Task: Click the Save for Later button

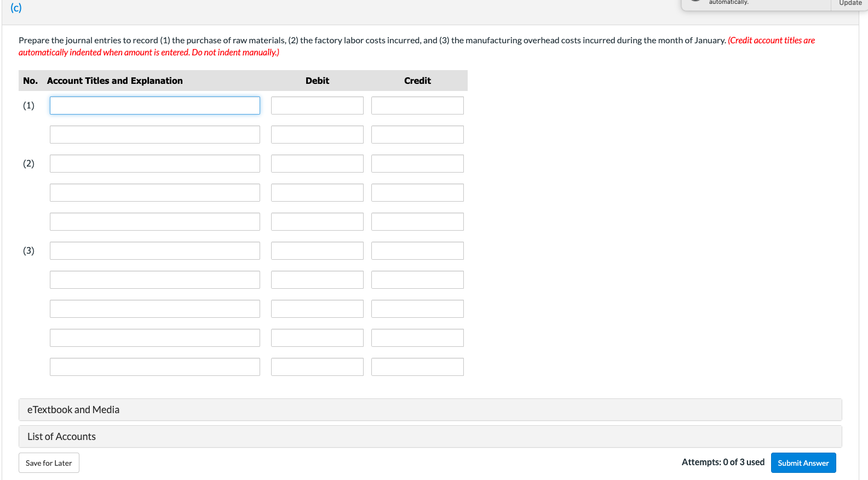Action: (49, 463)
